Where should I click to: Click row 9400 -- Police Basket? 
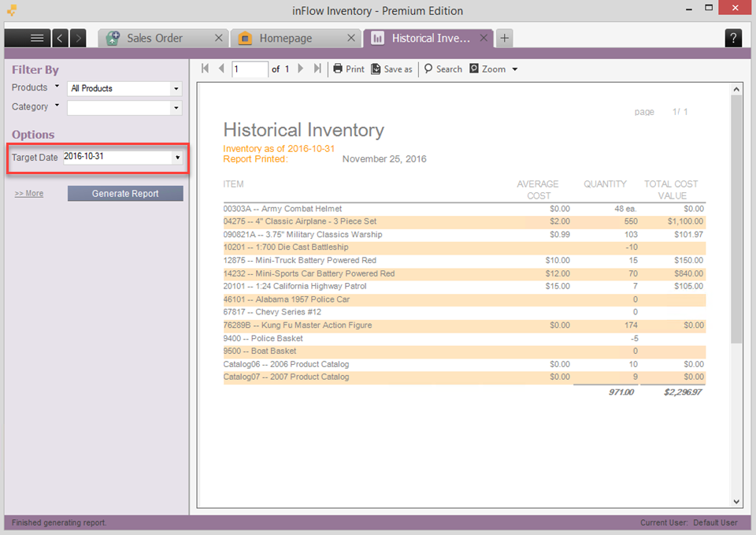pos(465,339)
